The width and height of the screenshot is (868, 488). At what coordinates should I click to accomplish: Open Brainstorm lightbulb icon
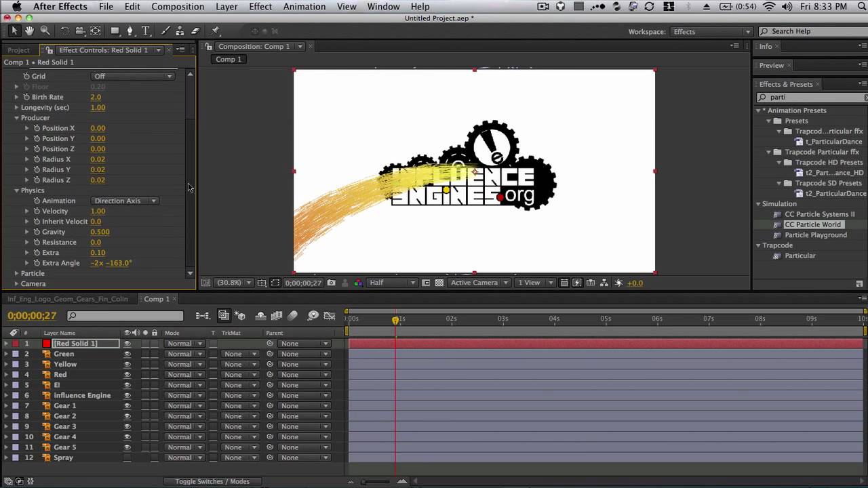coord(313,316)
